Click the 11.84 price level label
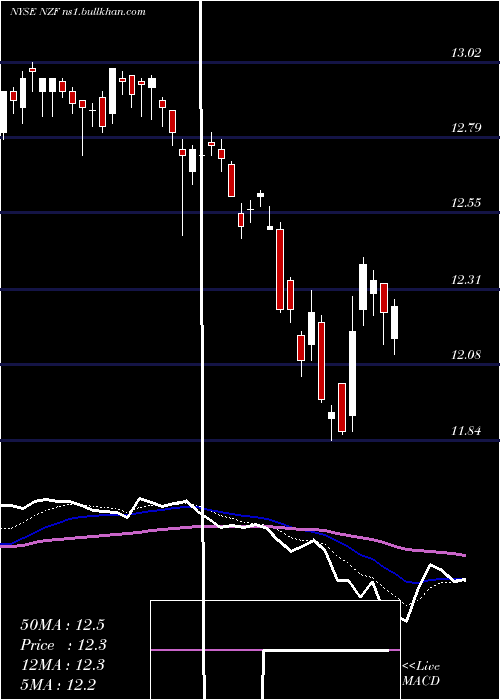This screenshot has height=700, width=500. click(466, 431)
